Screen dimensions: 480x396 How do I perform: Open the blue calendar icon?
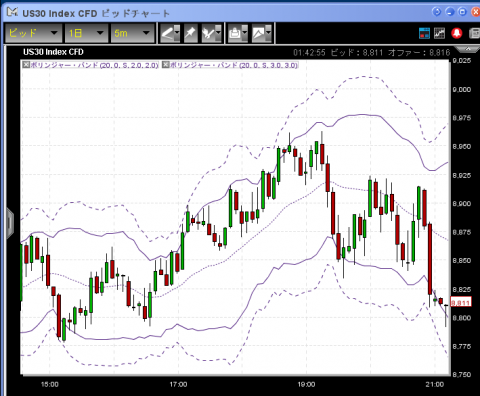(424, 33)
